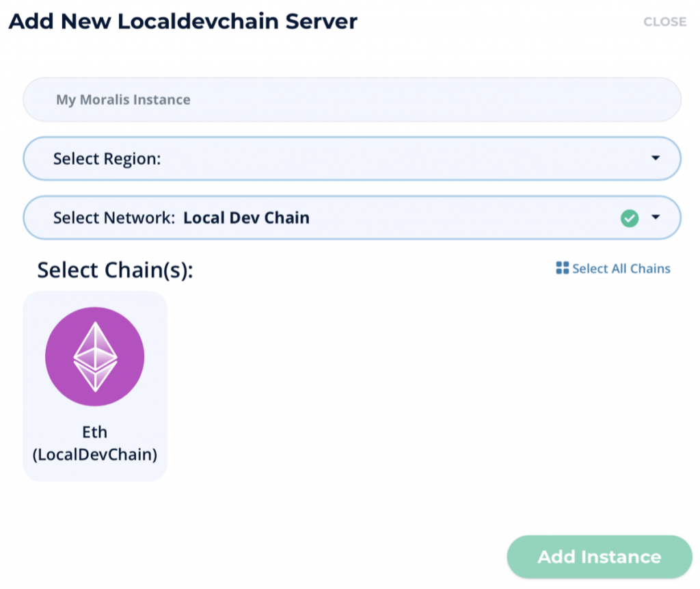Viewport: 700px width, 589px height.
Task: Click the green checkmark in Select Network
Action: pos(630,218)
